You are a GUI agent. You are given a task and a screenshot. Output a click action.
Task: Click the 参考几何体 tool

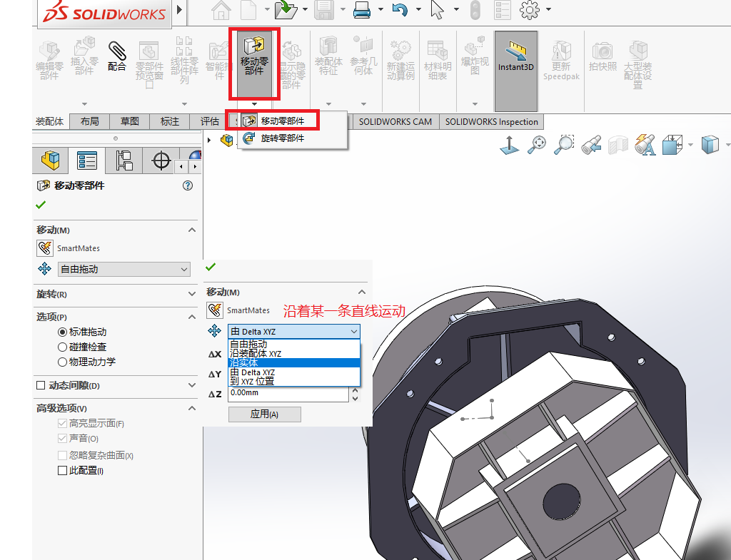click(363, 56)
